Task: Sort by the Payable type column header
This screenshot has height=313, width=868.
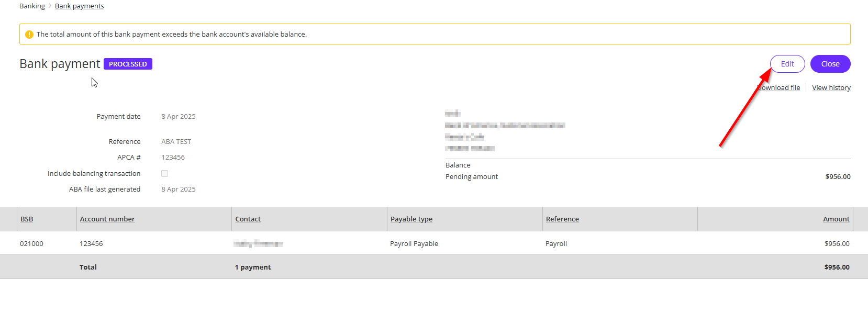Action: click(x=411, y=219)
